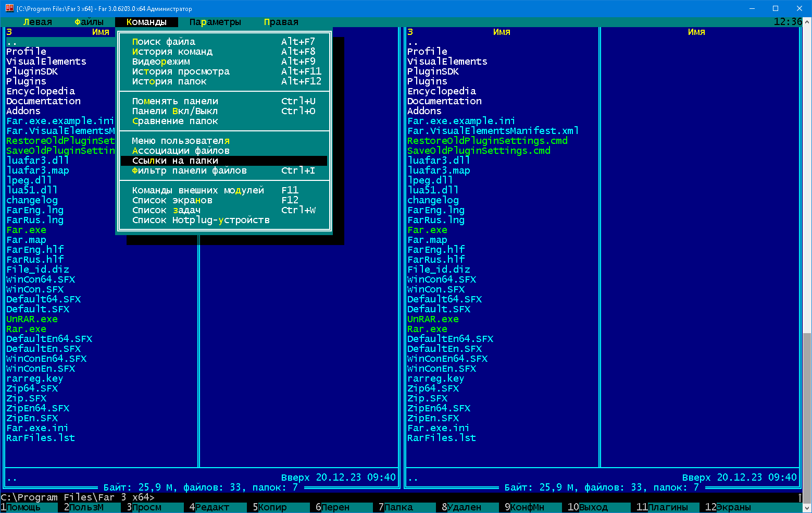Choose Поменять панели command
The height and width of the screenshot is (513, 812).
pos(224,101)
